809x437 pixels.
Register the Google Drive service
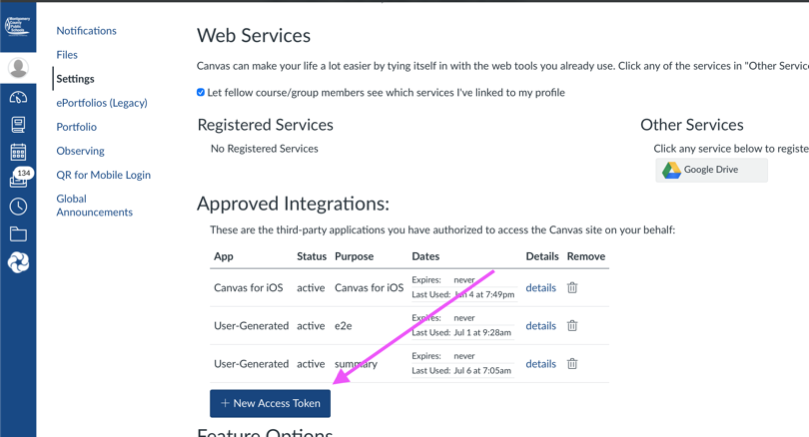click(711, 170)
